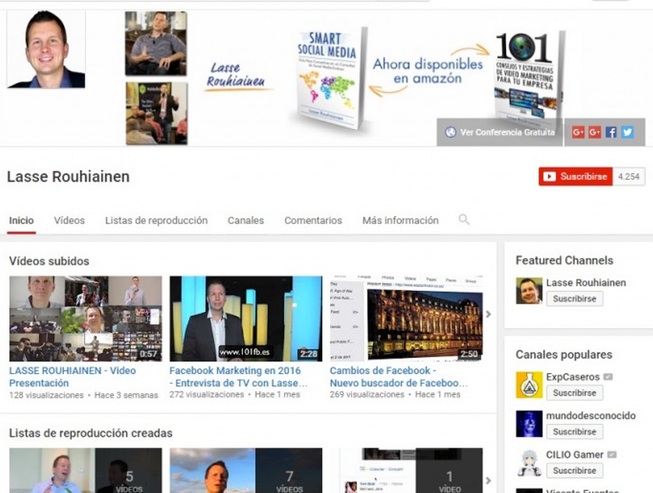Open the Vídeos subidos section heading
Viewport: 653px width, 493px height.
pyautogui.click(x=49, y=261)
